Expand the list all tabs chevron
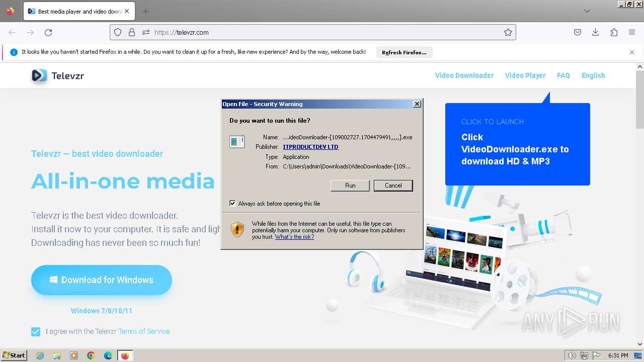 tap(587, 11)
